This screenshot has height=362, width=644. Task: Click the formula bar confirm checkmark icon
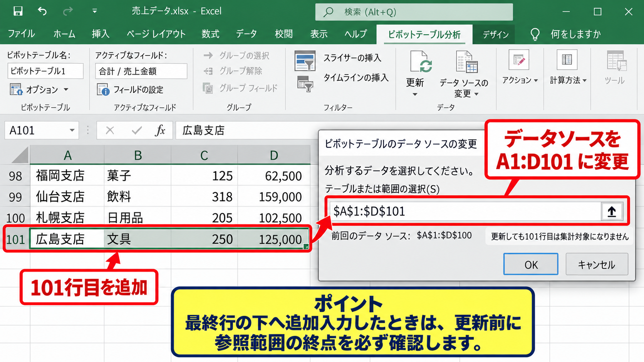(136, 130)
